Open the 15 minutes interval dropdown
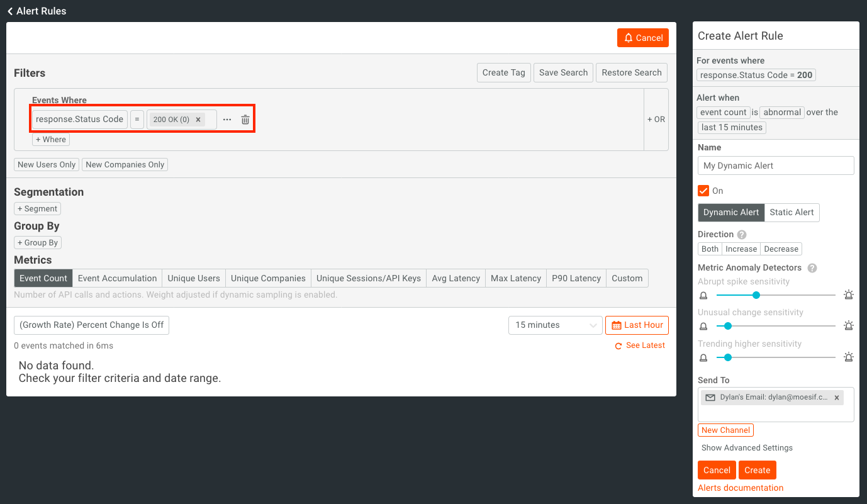This screenshot has width=867, height=504. coord(554,325)
